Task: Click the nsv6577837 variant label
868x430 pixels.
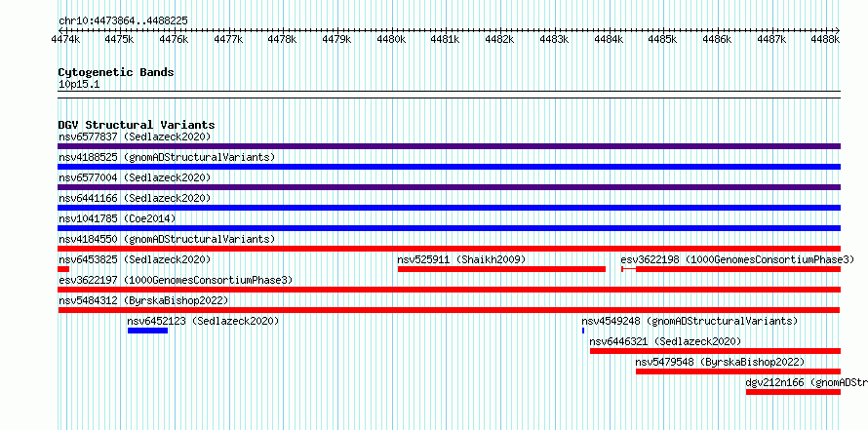Action: [x=135, y=137]
